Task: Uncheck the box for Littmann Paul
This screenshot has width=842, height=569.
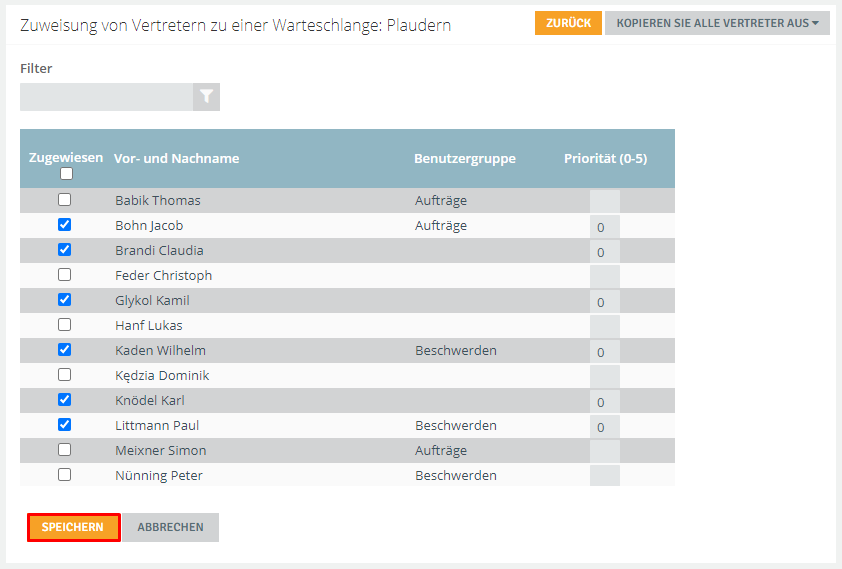Action: (x=64, y=425)
